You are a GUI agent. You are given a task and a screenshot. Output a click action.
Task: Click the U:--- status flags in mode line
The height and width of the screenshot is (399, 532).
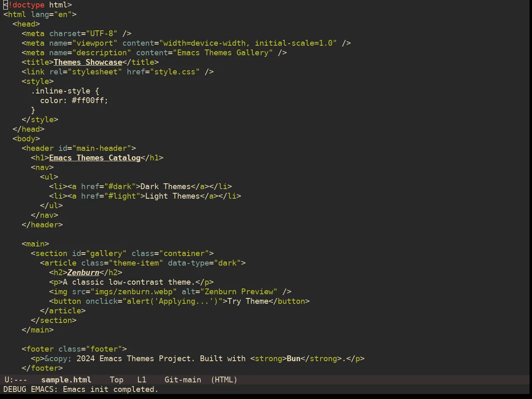(x=16, y=380)
